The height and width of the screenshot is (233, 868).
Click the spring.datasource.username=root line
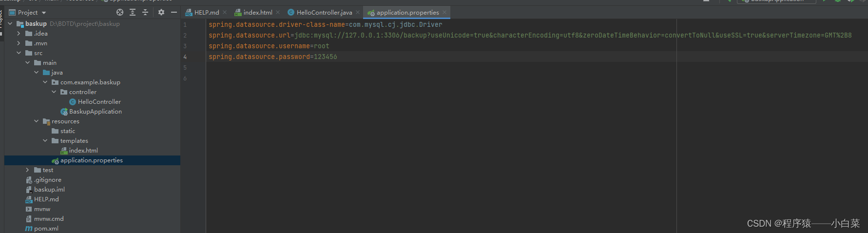tap(269, 46)
